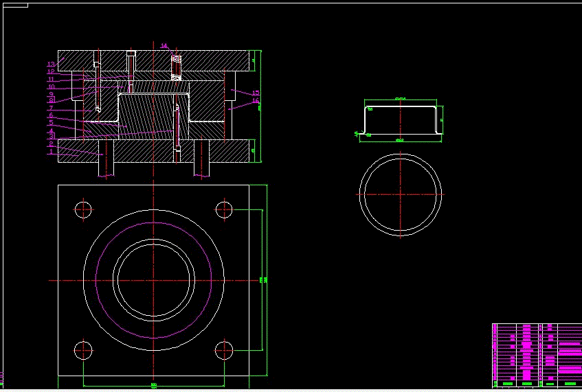This screenshot has width=582, height=392.
Task: Select part callout number 12
Action: 51,72
